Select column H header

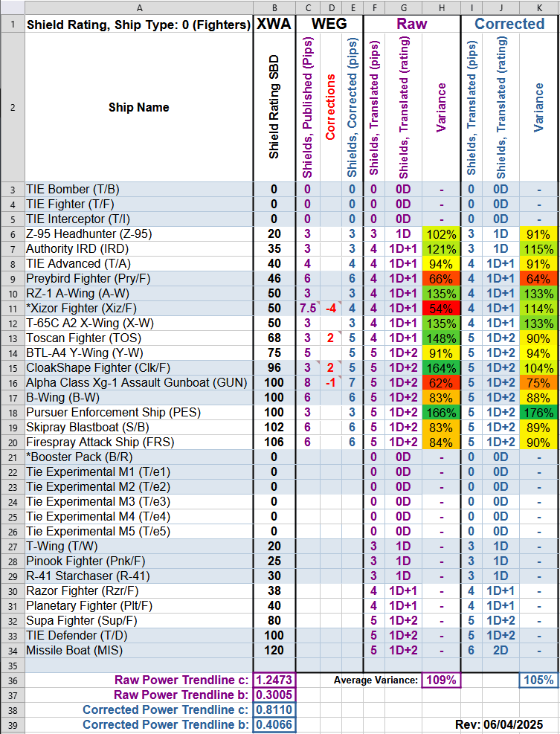(441, 7)
